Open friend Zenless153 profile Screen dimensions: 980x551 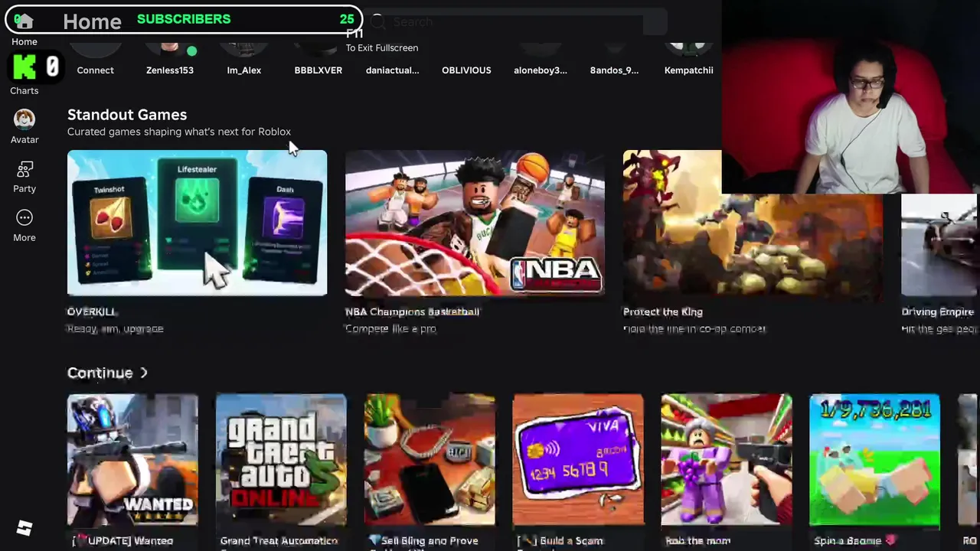[x=170, y=58]
